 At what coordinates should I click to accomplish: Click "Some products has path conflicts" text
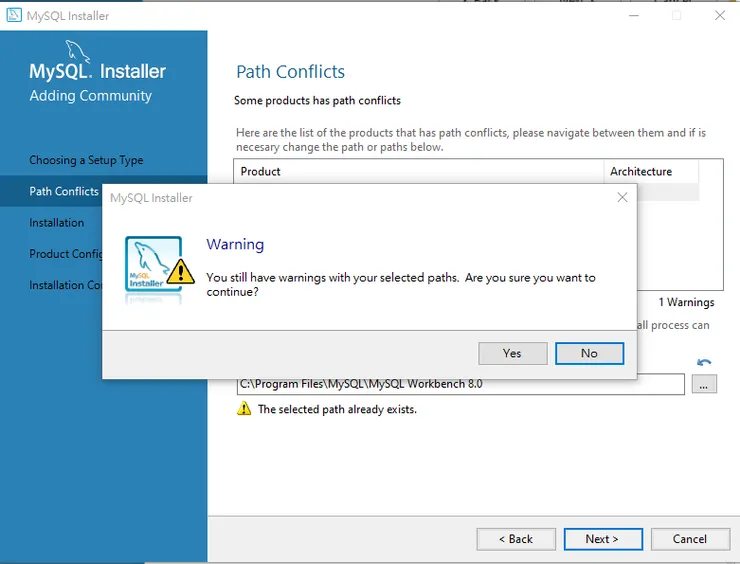pyautogui.click(x=317, y=101)
